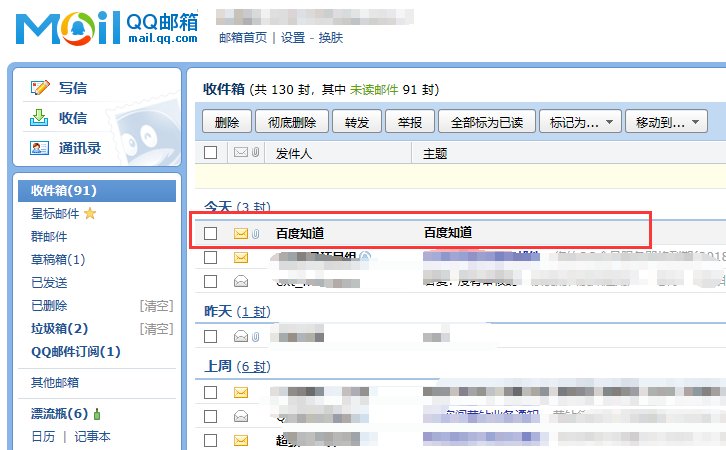Check the second email checkbox under 上周
Image resolution: width=726 pixels, height=450 pixels.
point(210,416)
